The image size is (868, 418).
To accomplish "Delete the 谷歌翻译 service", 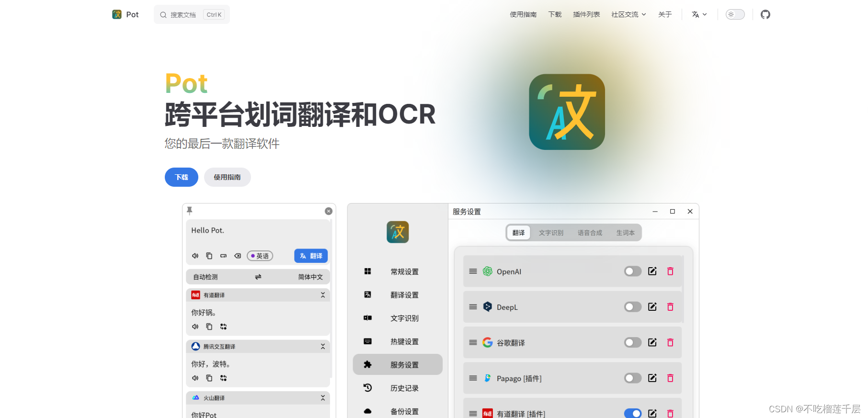I will pyautogui.click(x=670, y=342).
